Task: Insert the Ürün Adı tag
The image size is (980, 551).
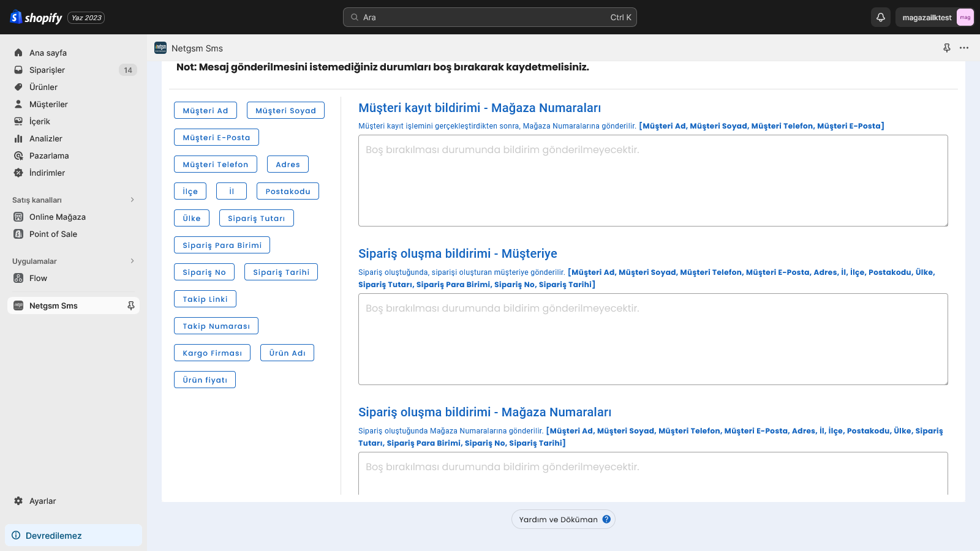Action: pyautogui.click(x=287, y=353)
